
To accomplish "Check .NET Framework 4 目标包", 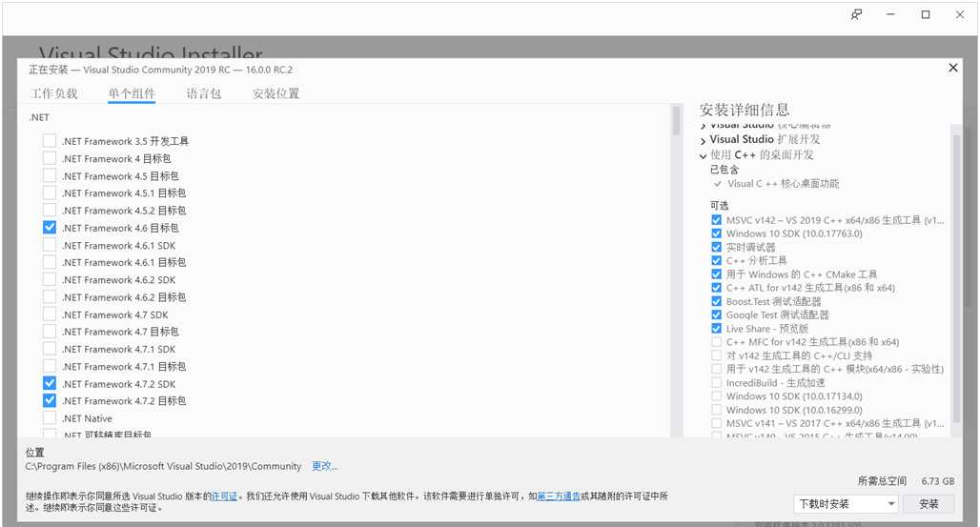I will point(50,158).
